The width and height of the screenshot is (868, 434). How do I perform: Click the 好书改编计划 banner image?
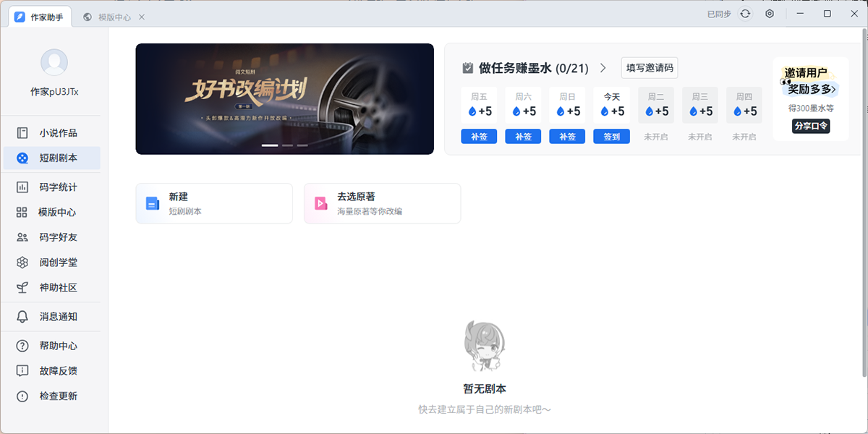coord(284,99)
